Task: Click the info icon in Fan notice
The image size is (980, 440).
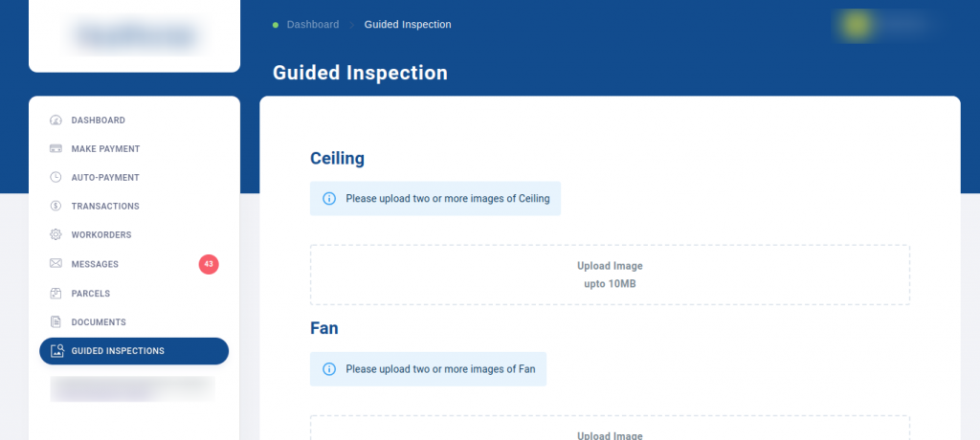Action: [x=329, y=369]
